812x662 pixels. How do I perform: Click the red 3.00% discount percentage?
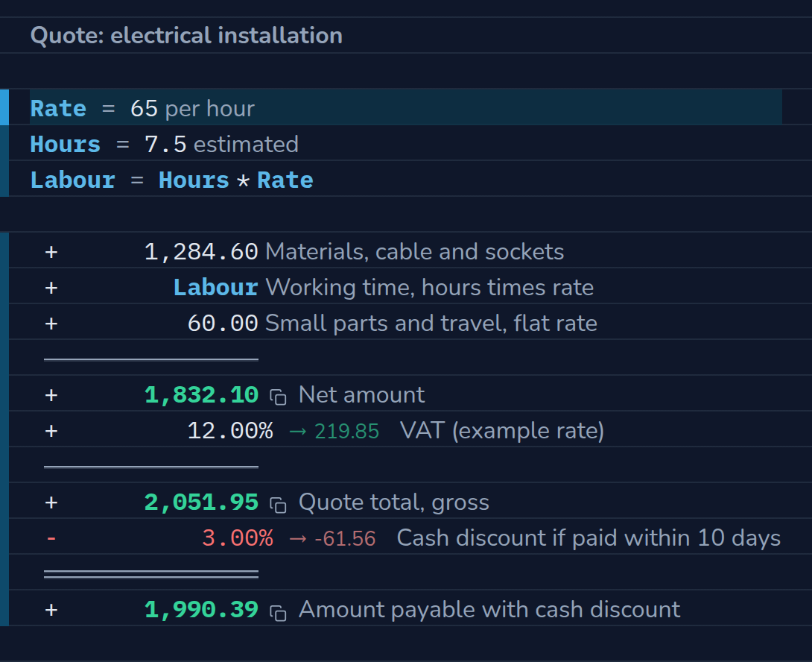tap(237, 538)
